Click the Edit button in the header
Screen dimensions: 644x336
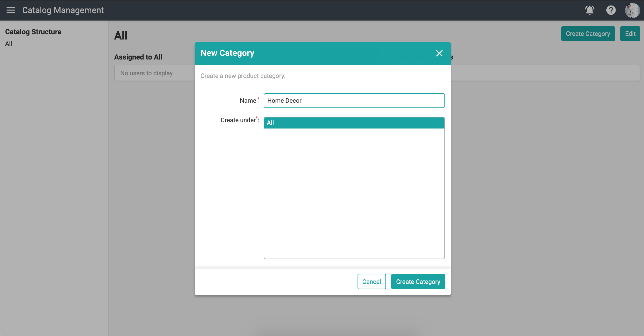(x=630, y=34)
